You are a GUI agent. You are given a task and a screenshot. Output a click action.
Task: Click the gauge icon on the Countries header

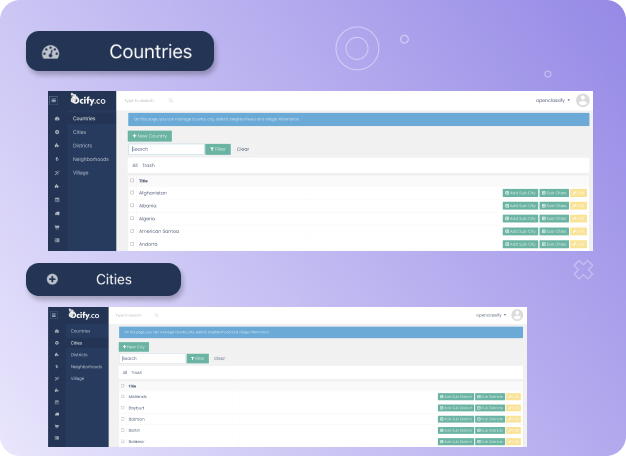tap(51, 52)
